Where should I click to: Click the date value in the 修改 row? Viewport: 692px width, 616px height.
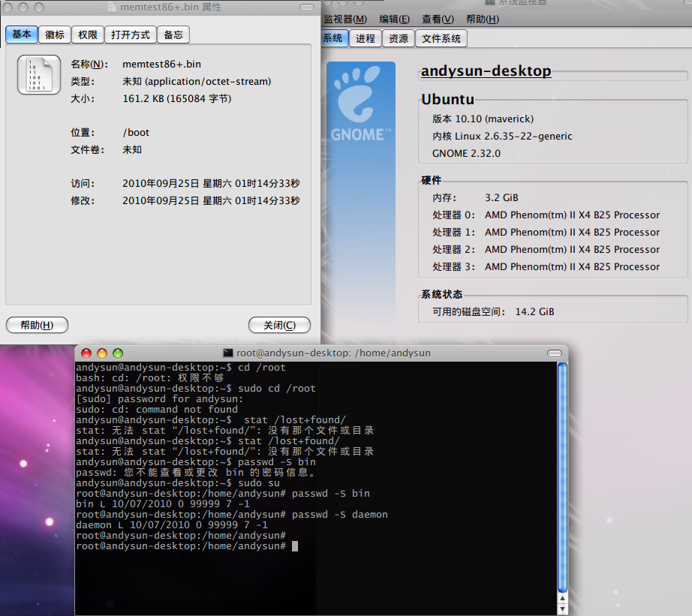[211, 201]
